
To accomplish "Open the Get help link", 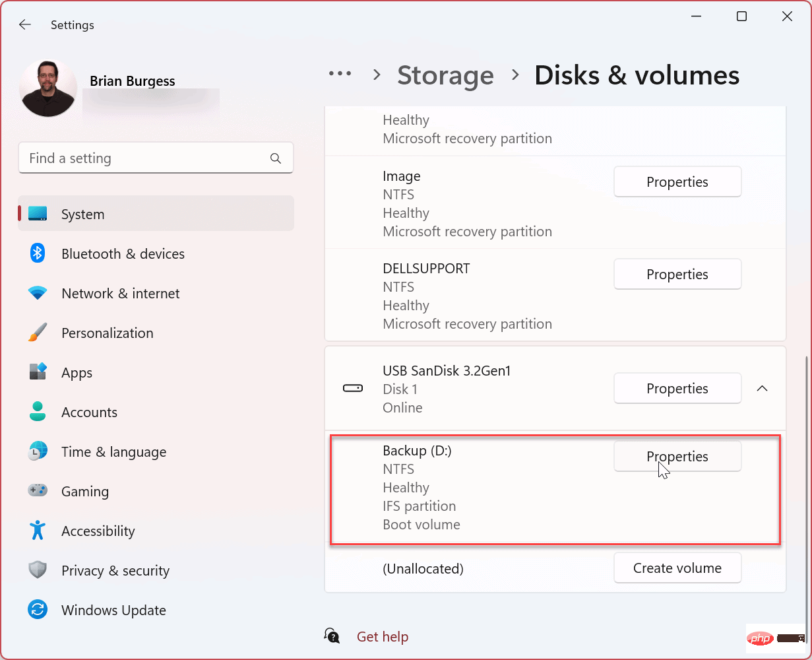I will click(x=383, y=637).
